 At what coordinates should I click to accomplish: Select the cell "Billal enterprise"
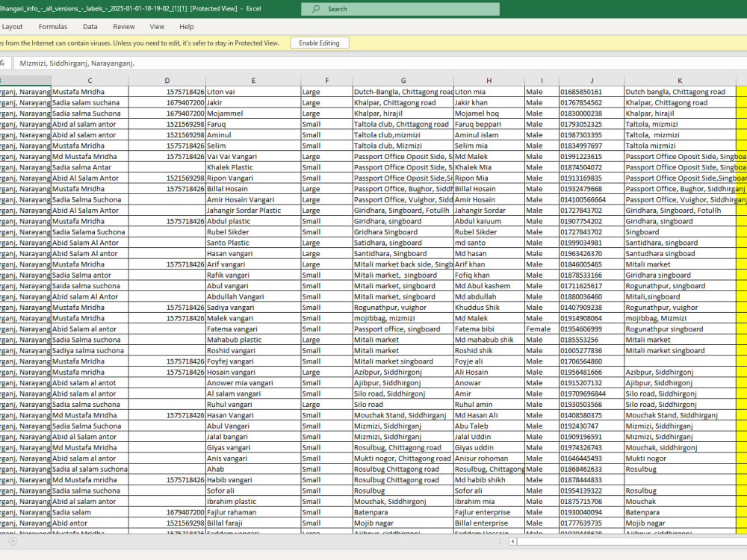(x=489, y=523)
